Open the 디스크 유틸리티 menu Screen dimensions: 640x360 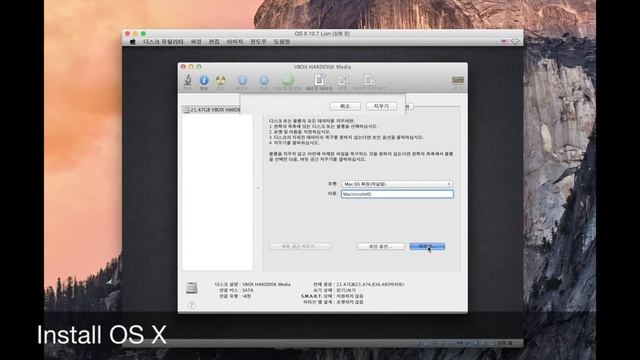tap(163, 42)
